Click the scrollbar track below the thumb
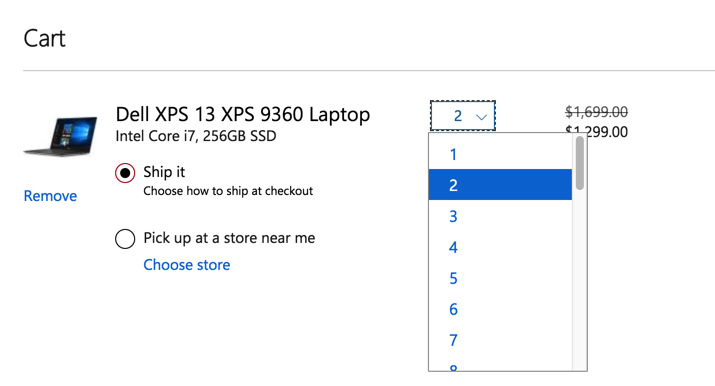Viewport: 715px width, 386px height. click(580, 280)
